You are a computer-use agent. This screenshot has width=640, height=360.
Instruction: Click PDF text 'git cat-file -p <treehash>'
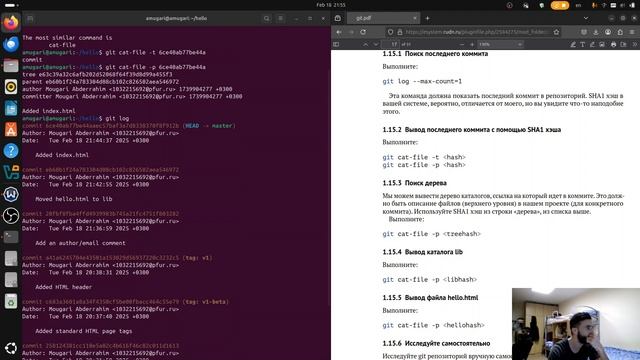click(x=431, y=234)
